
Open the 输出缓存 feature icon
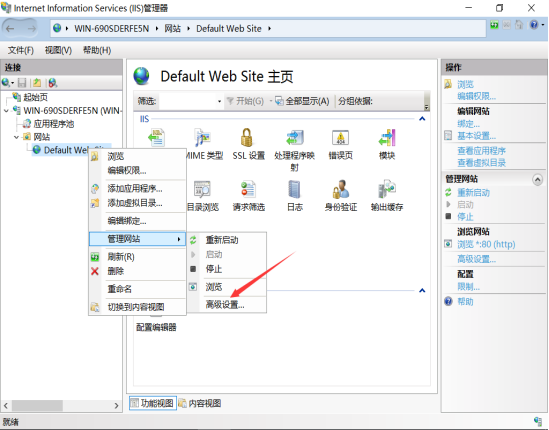click(387, 196)
